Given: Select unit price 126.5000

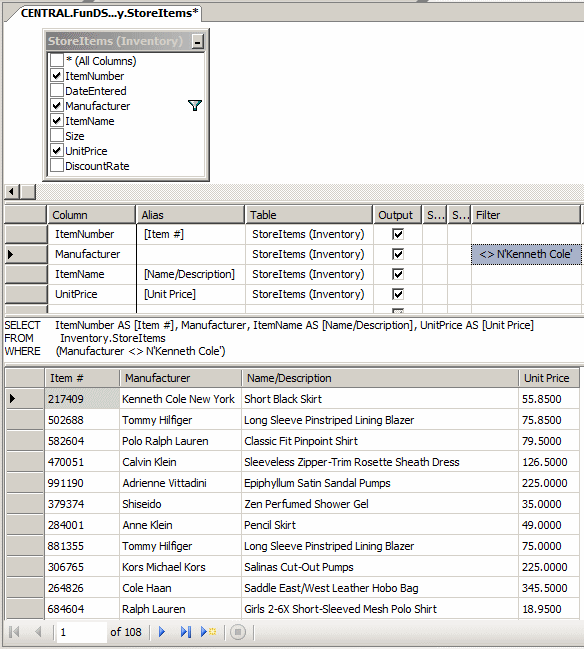Looking at the screenshot, I should click(549, 462).
